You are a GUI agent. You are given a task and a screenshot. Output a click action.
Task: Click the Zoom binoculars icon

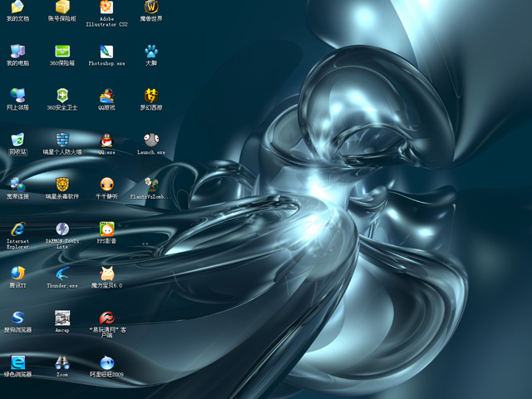tap(62, 362)
